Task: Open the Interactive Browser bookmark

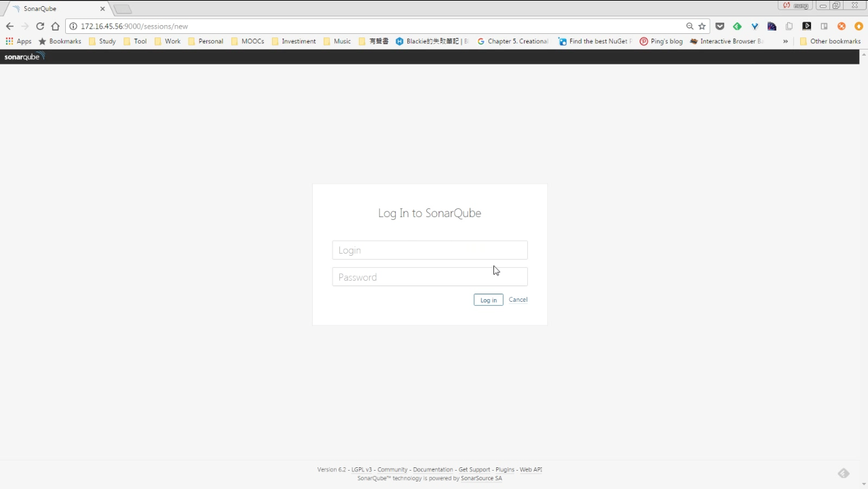Action: pos(726,41)
